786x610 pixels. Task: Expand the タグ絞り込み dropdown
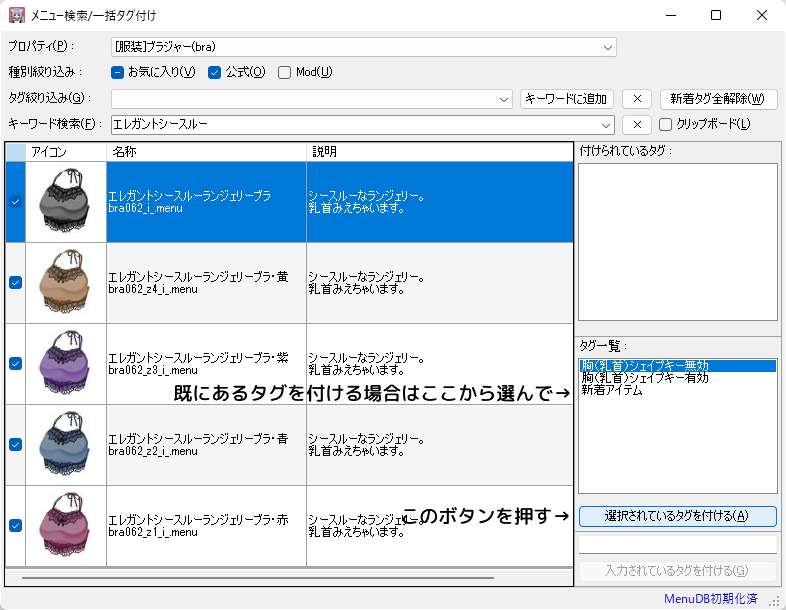click(x=503, y=99)
